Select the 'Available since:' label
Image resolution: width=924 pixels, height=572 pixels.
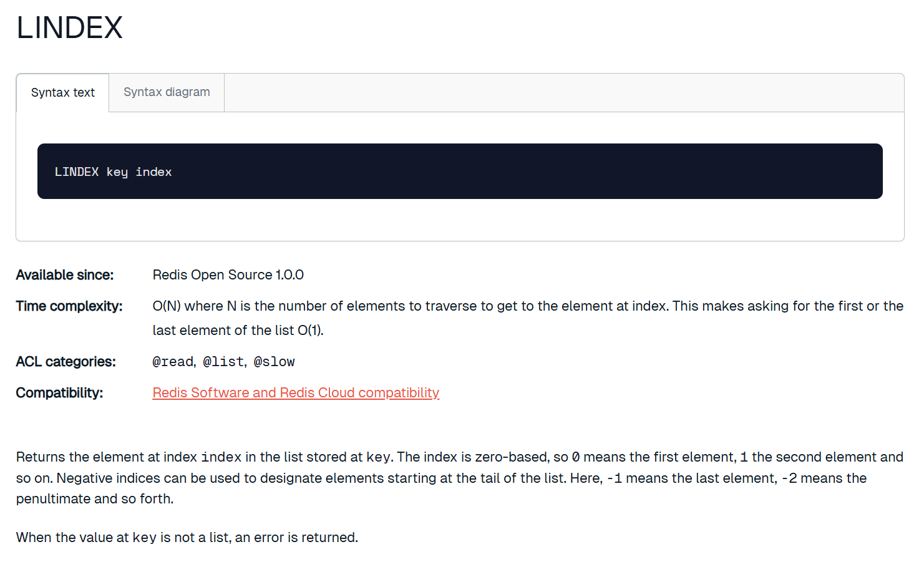point(65,275)
